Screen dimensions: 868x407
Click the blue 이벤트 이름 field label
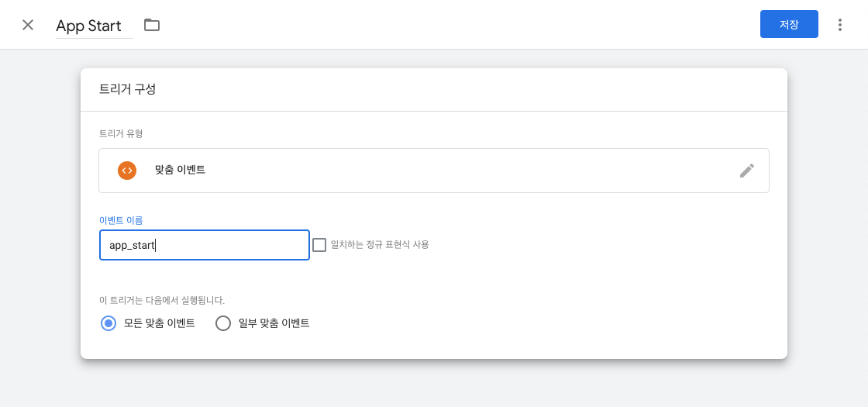pyautogui.click(x=121, y=220)
